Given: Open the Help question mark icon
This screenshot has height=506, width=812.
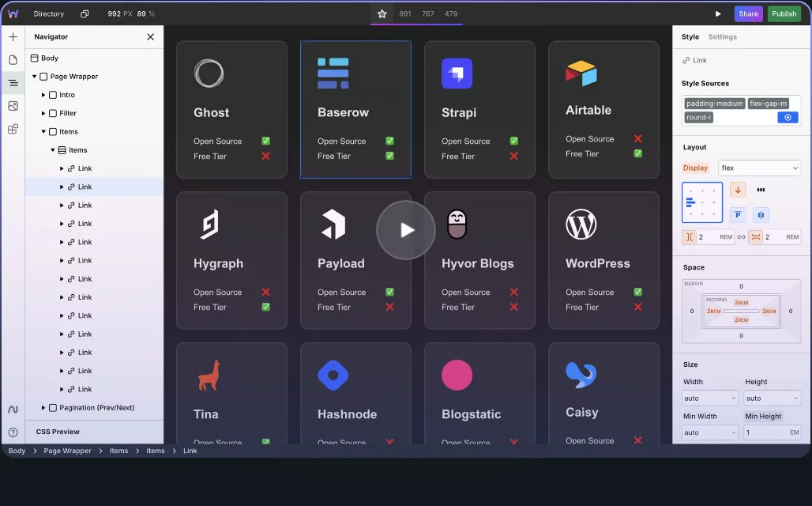Looking at the screenshot, I should pyautogui.click(x=13, y=432).
